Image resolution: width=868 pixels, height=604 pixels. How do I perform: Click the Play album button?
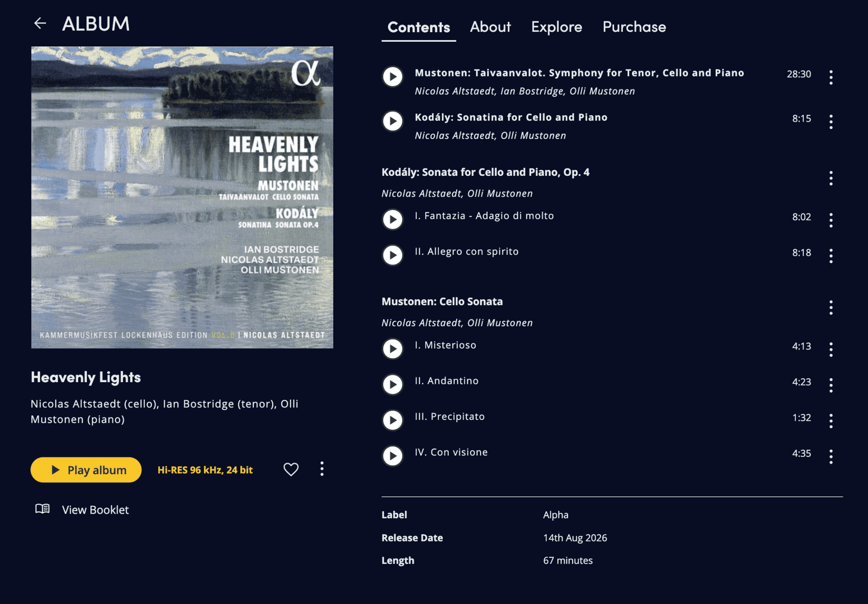tap(86, 470)
